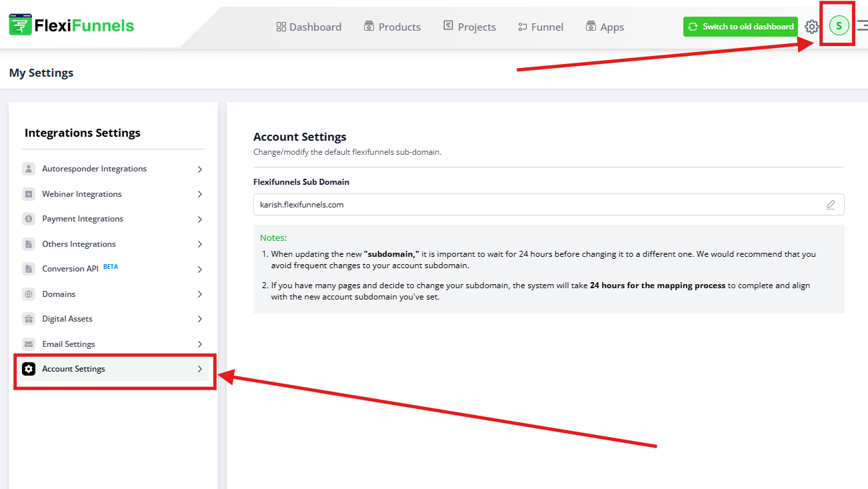This screenshot has height=489, width=868.
Task: Click the FlexiFunnels logo
Action: point(72,26)
